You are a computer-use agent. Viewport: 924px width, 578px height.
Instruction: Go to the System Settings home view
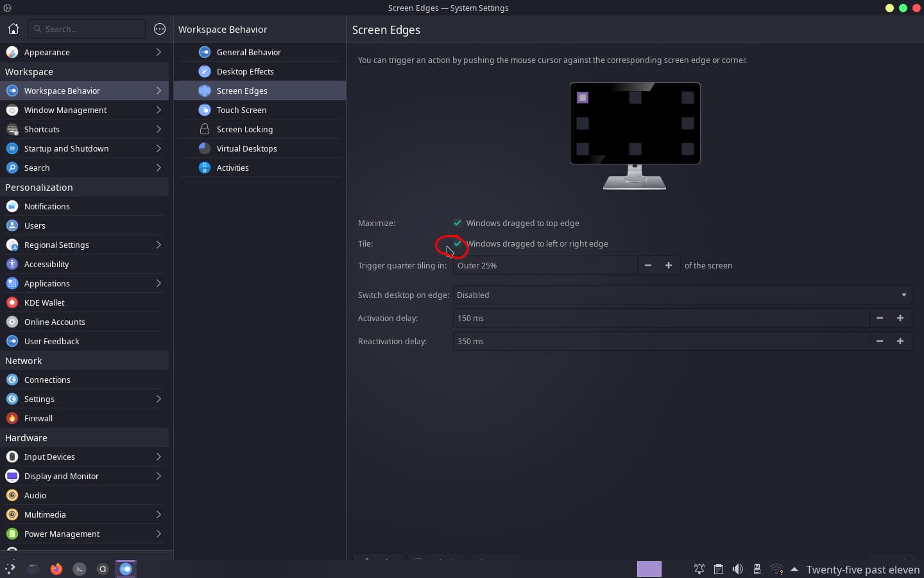[x=13, y=29]
